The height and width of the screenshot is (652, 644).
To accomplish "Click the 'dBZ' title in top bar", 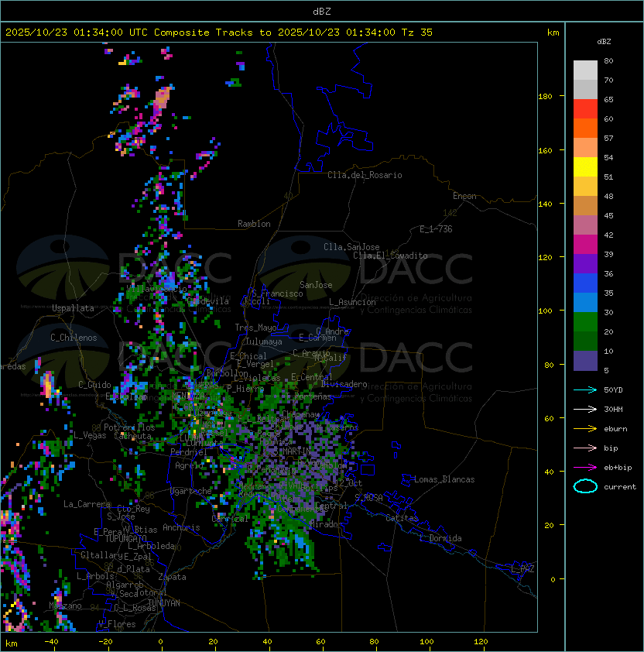I will (322, 11).
